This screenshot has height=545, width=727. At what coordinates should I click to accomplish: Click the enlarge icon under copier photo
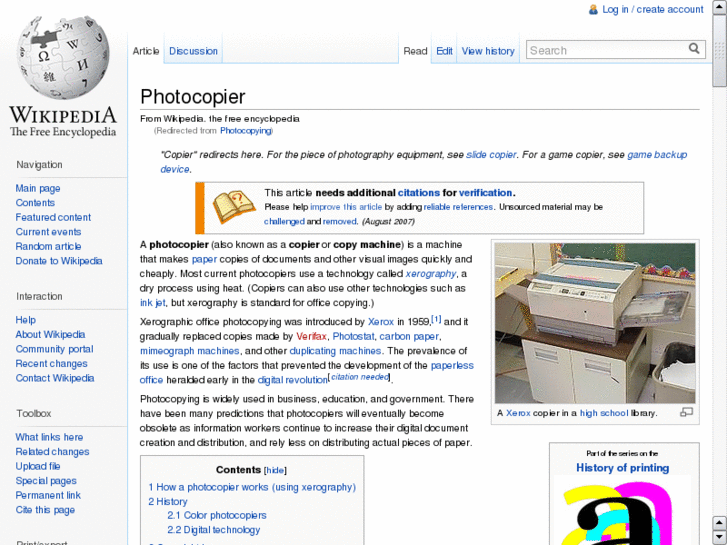point(686,412)
